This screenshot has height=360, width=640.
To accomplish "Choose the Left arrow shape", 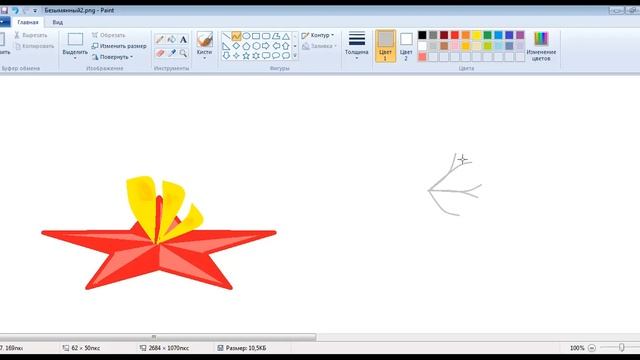I will click(x=276, y=46).
